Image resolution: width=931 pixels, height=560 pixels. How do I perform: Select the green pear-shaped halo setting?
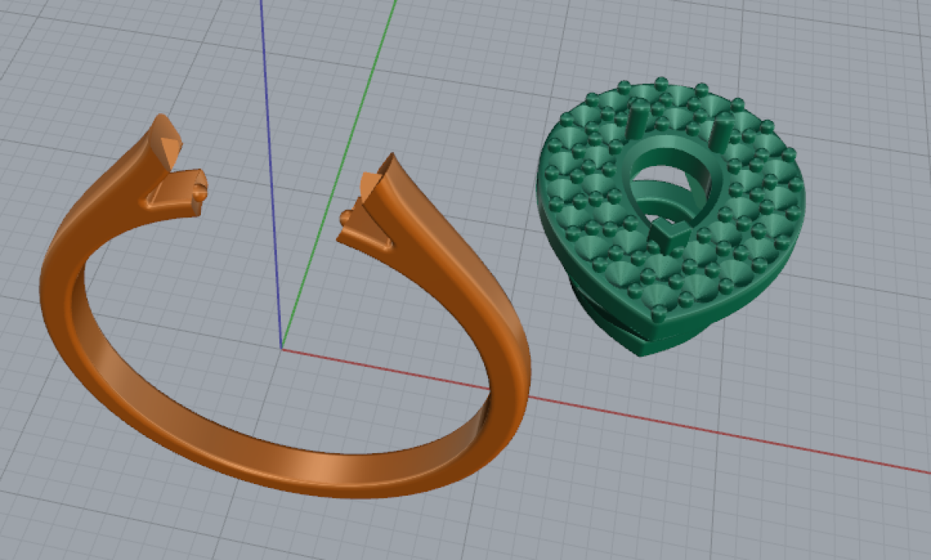point(670,217)
